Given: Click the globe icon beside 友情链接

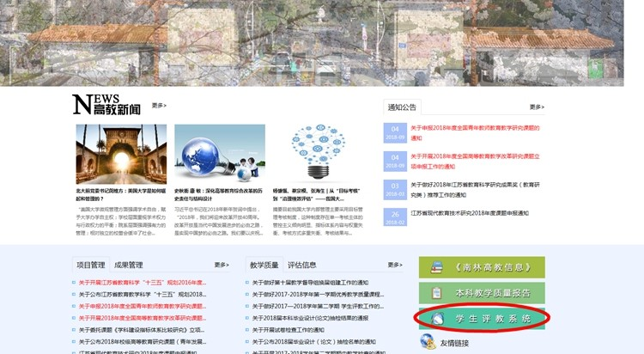Looking at the screenshot, I should pos(428,342).
